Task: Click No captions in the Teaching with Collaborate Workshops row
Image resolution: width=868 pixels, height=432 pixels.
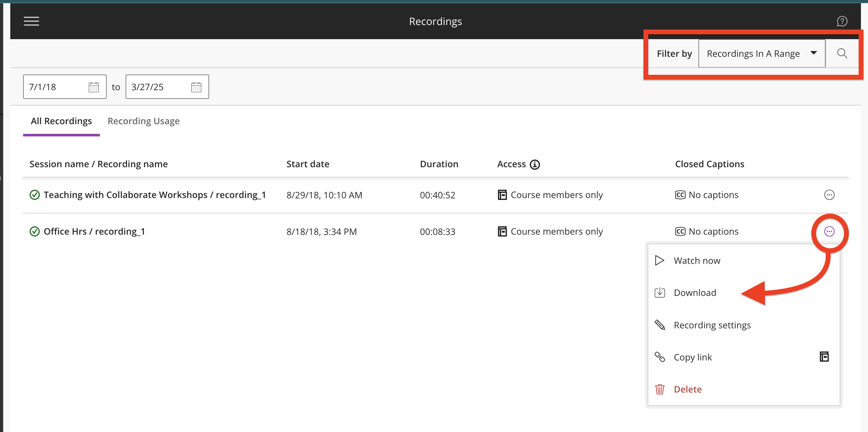Action: [713, 194]
